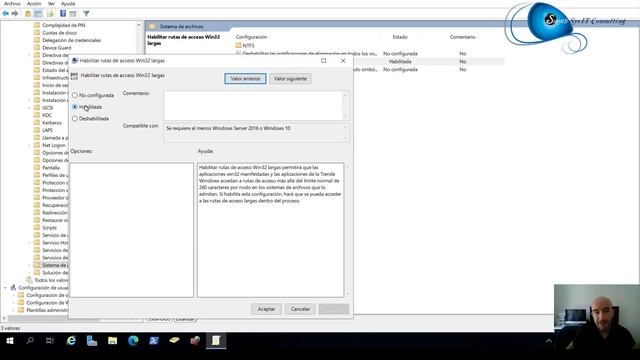The width and height of the screenshot is (640, 360).
Task: Expand the 'Net Logon' tree node
Action: point(29,145)
